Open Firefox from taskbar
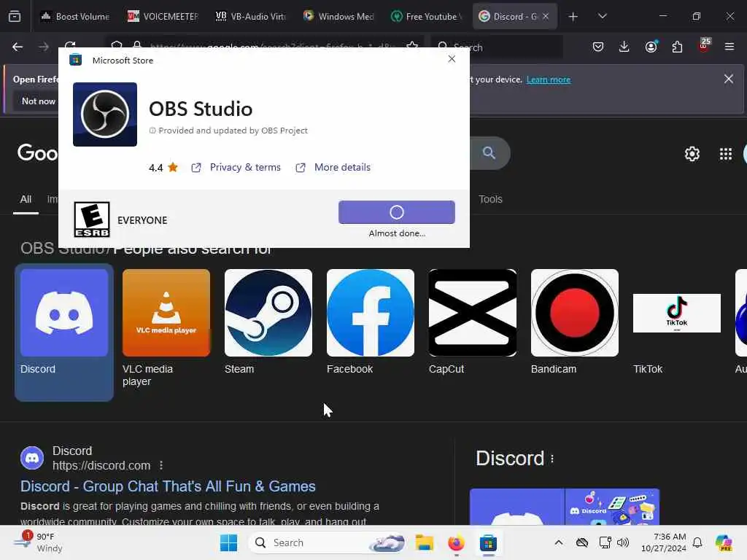Image resolution: width=747 pixels, height=560 pixels. (456, 542)
